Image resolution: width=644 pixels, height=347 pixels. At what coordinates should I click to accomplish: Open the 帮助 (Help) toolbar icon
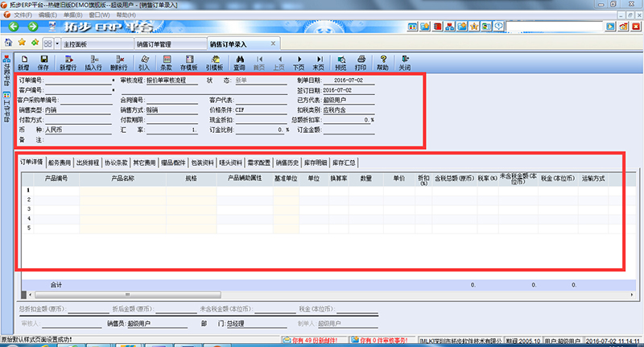click(x=382, y=62)
